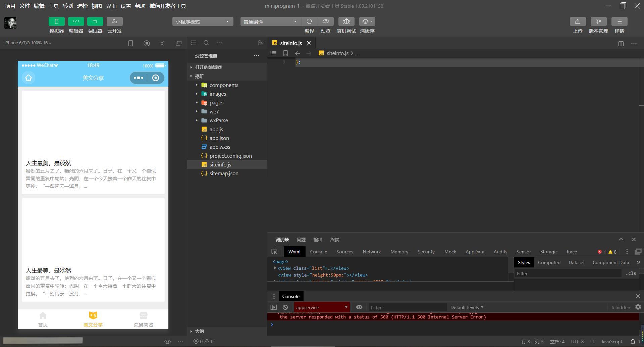The width and height of the screenshot is (644, 347).
Task: Open app.wxss file
Action: pos(227,147)
